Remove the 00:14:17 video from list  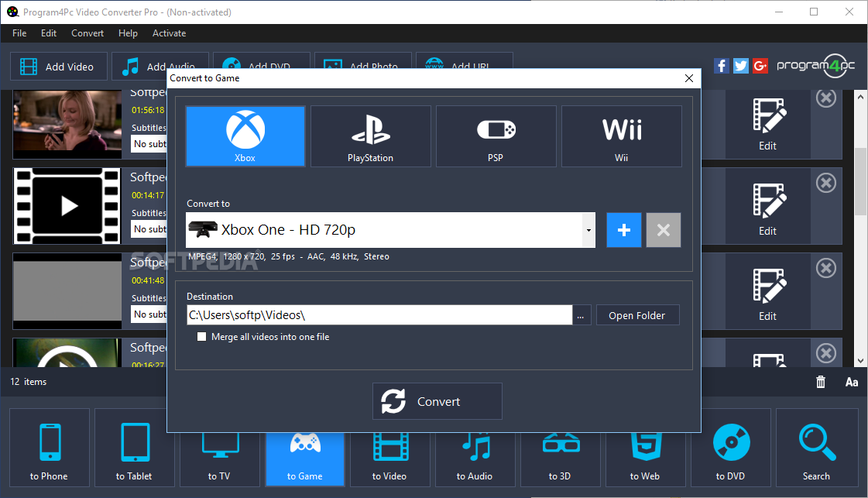point(826,183)
